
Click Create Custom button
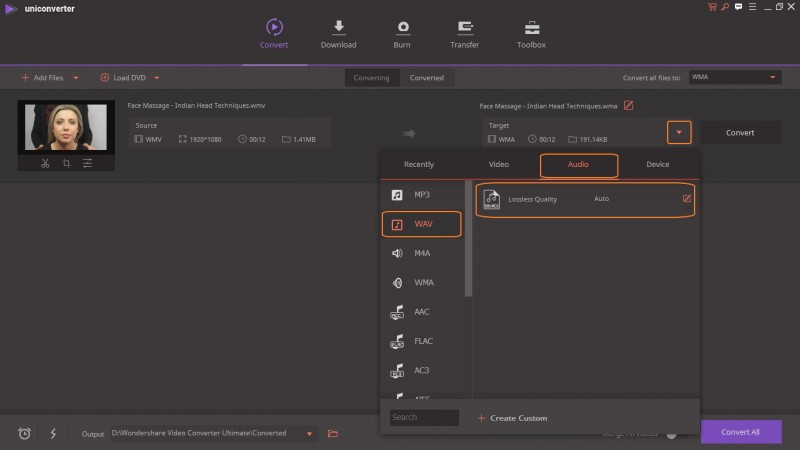tap(512, 418)
